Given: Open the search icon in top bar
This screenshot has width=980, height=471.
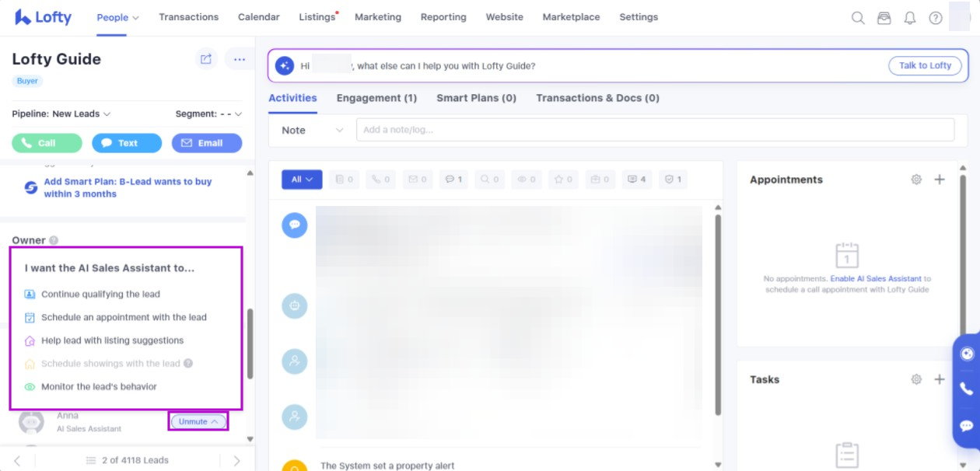Looking at the screenshot, I should (858, 18).
